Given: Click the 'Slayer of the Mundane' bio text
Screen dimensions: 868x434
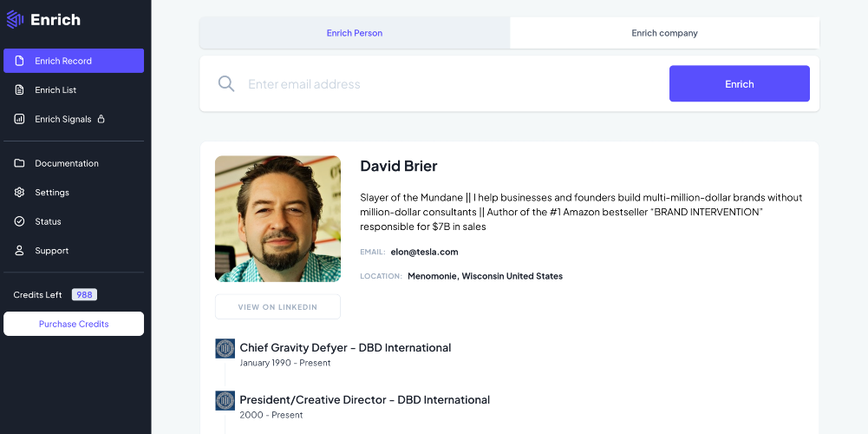Looking at the screenshot, I should (581, 212).
